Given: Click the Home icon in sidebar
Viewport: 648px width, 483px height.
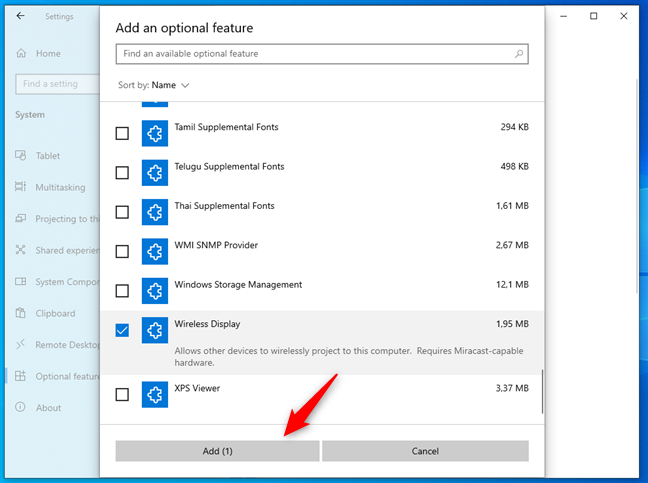Looking at the screenshot, I should pos(21,53).
